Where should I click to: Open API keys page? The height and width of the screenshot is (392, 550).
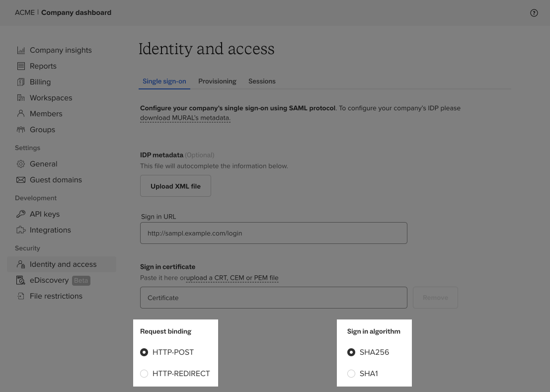coord(45,214)
